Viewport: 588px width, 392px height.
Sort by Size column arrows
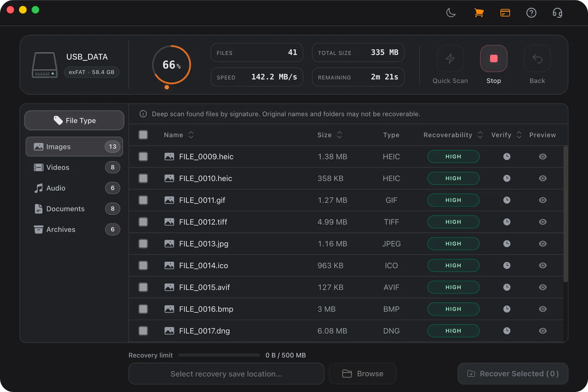click(x=339, y=135)
